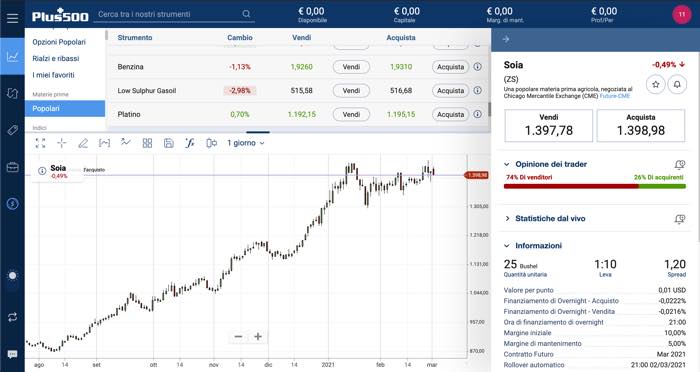Viewport: 700px width, 372px height.
Task: Set alert icon beside Statistiche dal vivo
Action: (680, 219)
